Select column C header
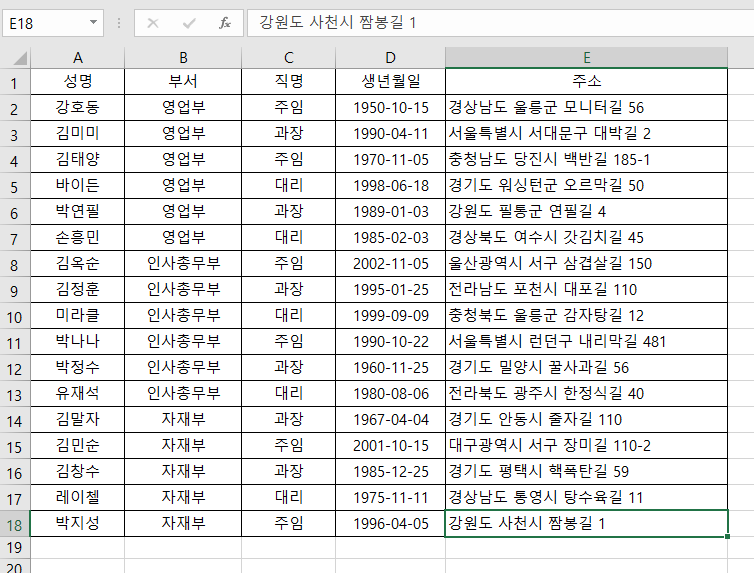The image size is (754, 573). pyautogui.click(x=288, y=58)
